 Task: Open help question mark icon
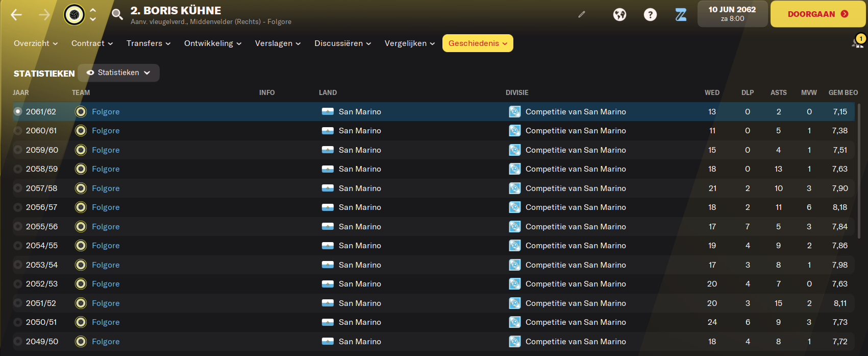tap(650, 15)
